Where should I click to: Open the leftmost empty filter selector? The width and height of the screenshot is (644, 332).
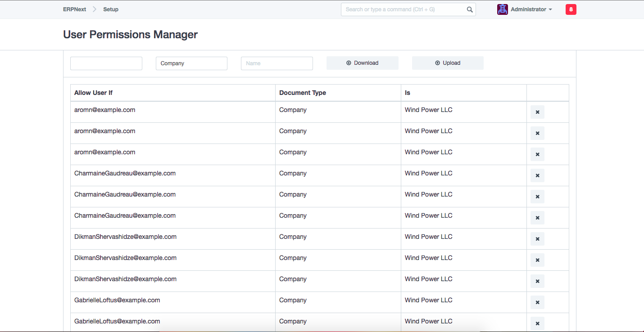tap(106, 63)
